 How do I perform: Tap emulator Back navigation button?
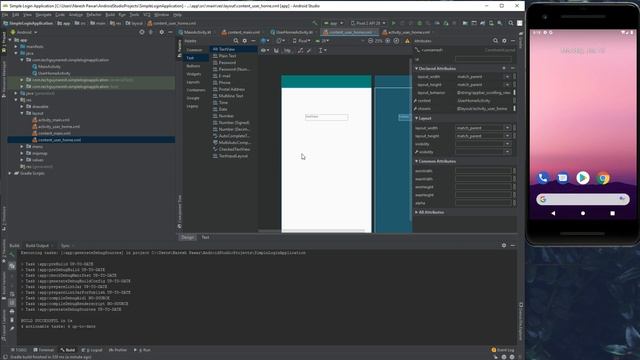pos(553,213)
